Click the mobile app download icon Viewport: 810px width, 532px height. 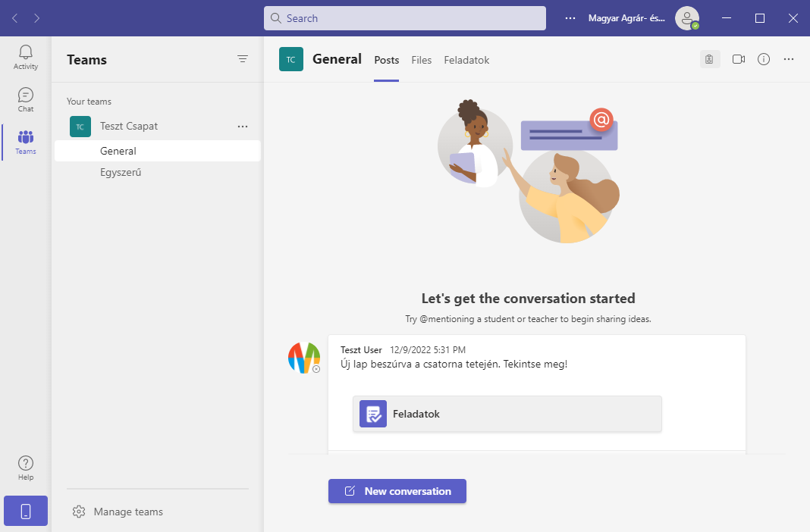tap(26, 511)
